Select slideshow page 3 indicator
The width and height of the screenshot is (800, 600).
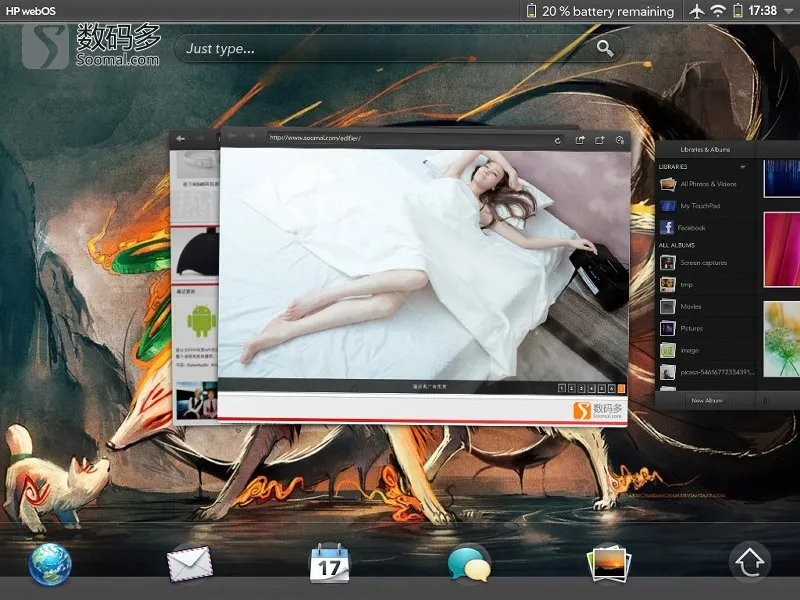[x=582, y=388]
